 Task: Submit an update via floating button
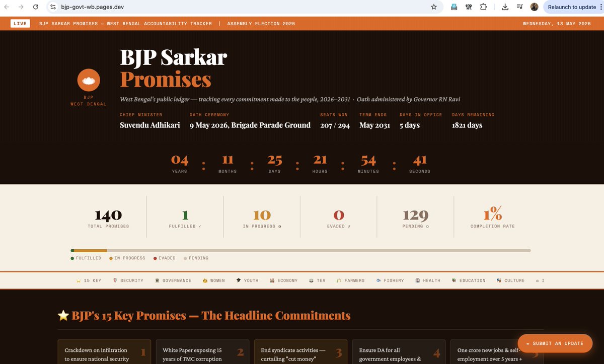555,343
